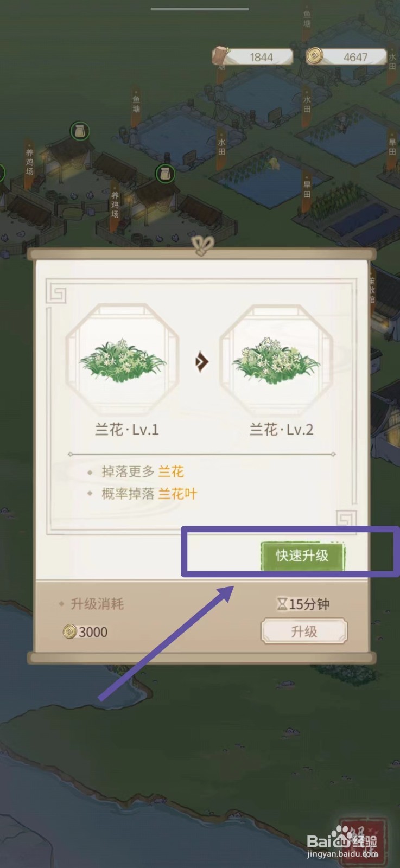The width and height of the screenshot is (400, 868).
Task: Tap the 升级消耗 label
Action: pos(97,604)
